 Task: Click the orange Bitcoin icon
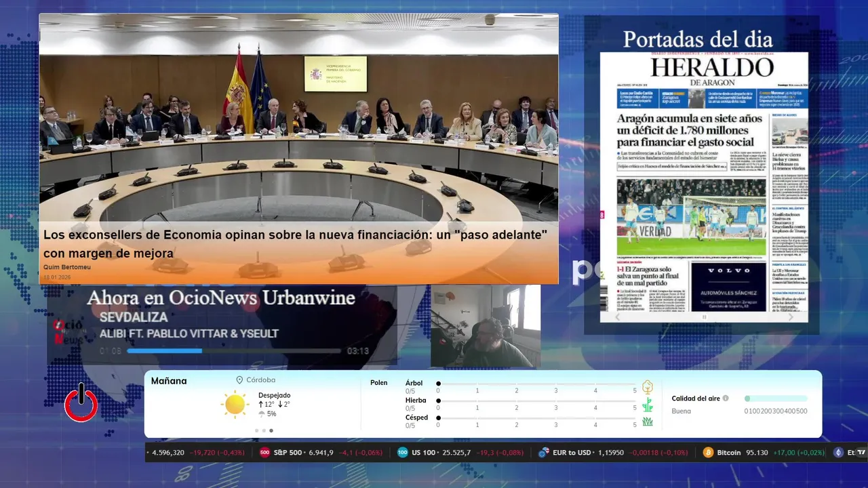[x=708, y=453]
